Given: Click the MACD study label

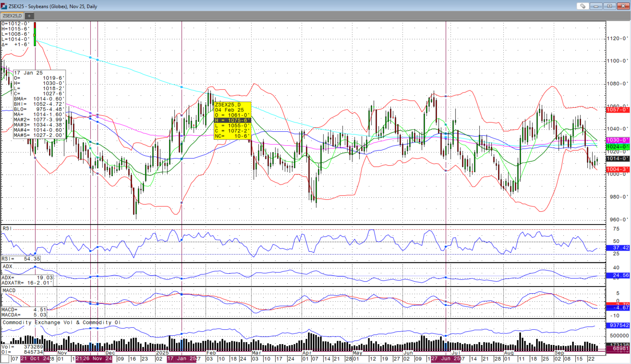Looking at the screenshot, I should [x=9, y=290].
